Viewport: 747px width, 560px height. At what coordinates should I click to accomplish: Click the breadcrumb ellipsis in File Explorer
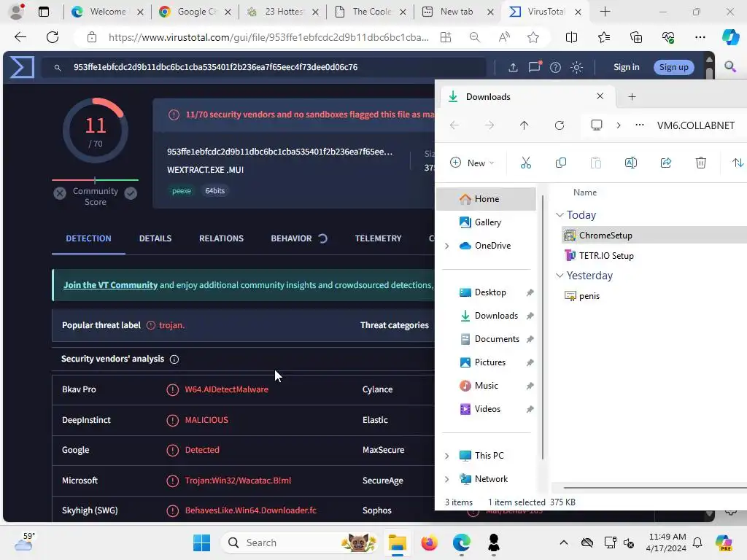[639, 125]
